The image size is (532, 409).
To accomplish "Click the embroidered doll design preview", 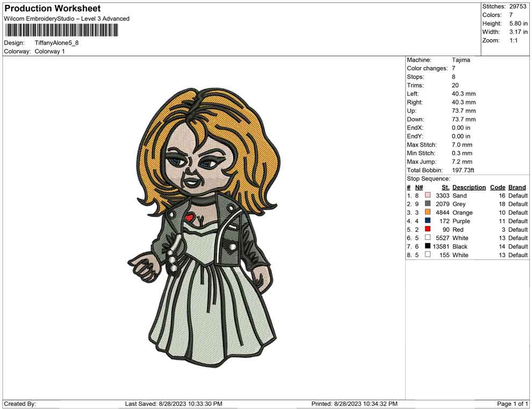I will click(204, 228).
